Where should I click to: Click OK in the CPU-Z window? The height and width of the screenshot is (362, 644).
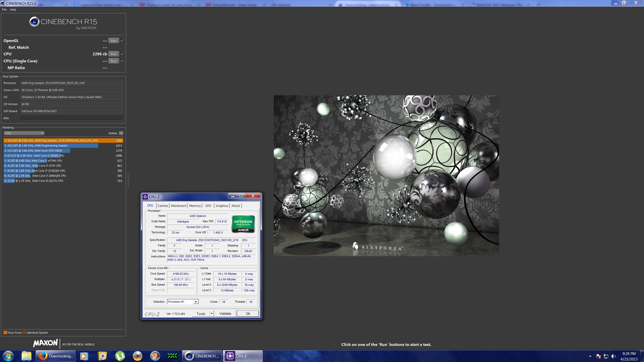pos(248,313)
